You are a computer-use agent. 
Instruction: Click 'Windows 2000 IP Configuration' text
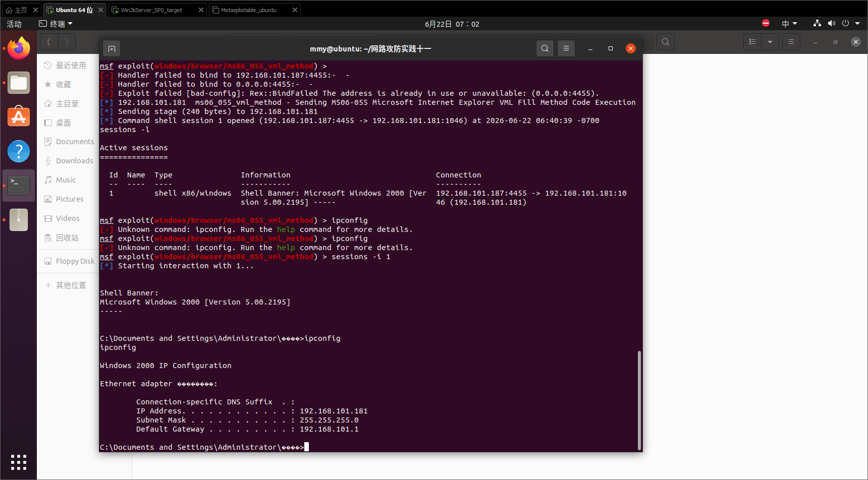point(166,366)
